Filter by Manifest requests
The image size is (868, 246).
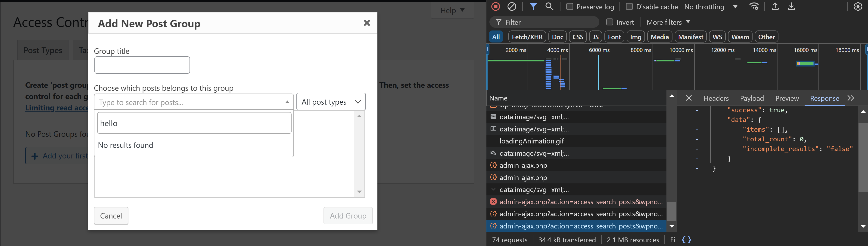[691, 37]
